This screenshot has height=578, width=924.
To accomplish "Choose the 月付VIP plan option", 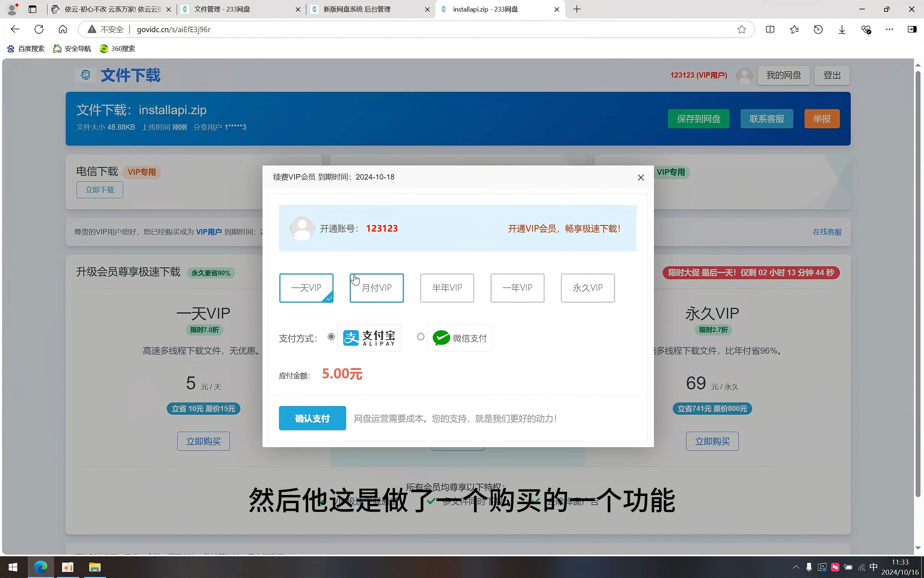I will (x=376, y=288).
